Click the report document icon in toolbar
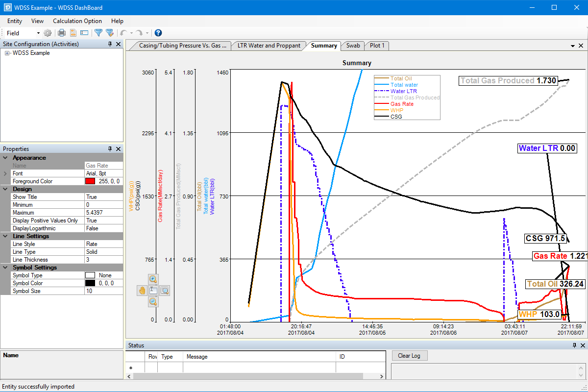Screen dimensions: 588x392 pyautogui.click(x=73, y=33)
